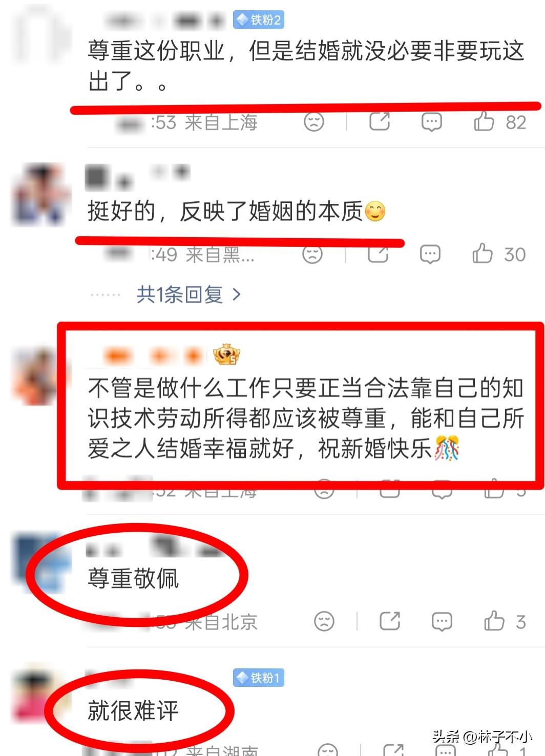Dislike the 挺好的 comment
Viewport: 545px width, 756px height.
click(x=312, y=254)
